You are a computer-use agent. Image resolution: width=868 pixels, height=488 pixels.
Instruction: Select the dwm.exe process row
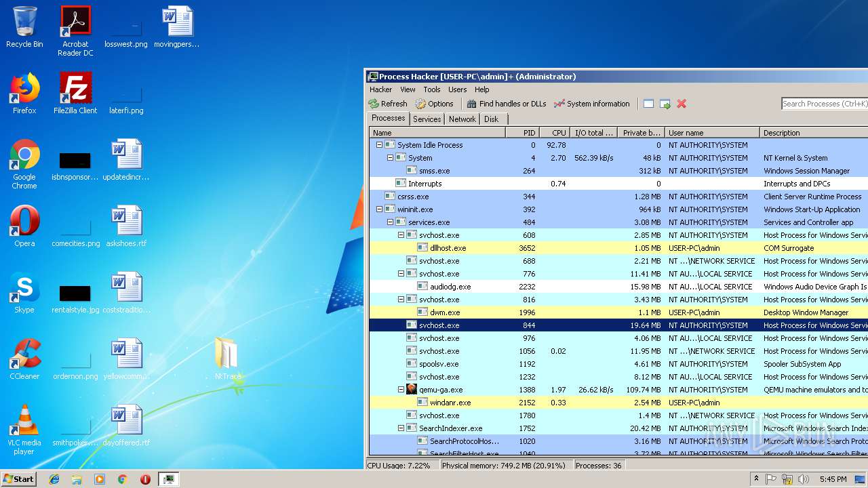[618, 312]
